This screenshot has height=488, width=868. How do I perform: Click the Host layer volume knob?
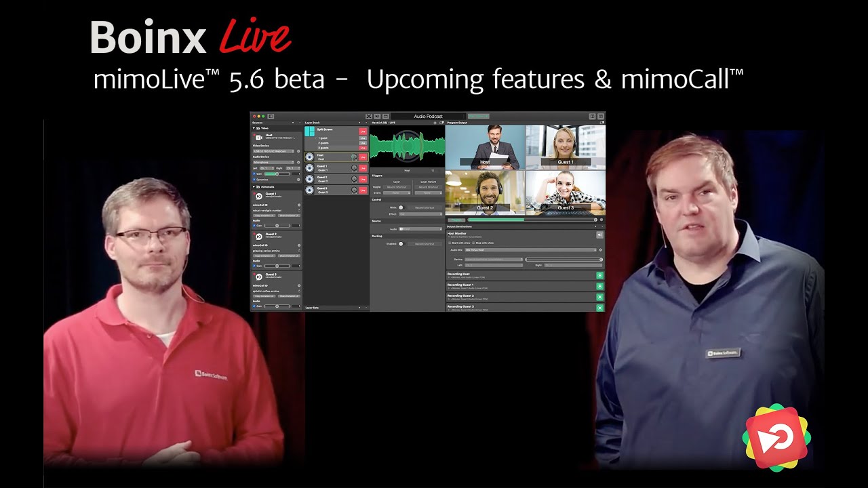point(354,157)
